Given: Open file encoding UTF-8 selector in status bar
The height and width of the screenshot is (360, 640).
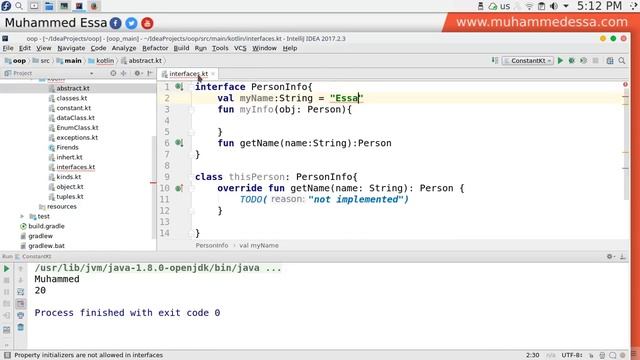Looking at the screenshot, I should (x=571, y=355).
